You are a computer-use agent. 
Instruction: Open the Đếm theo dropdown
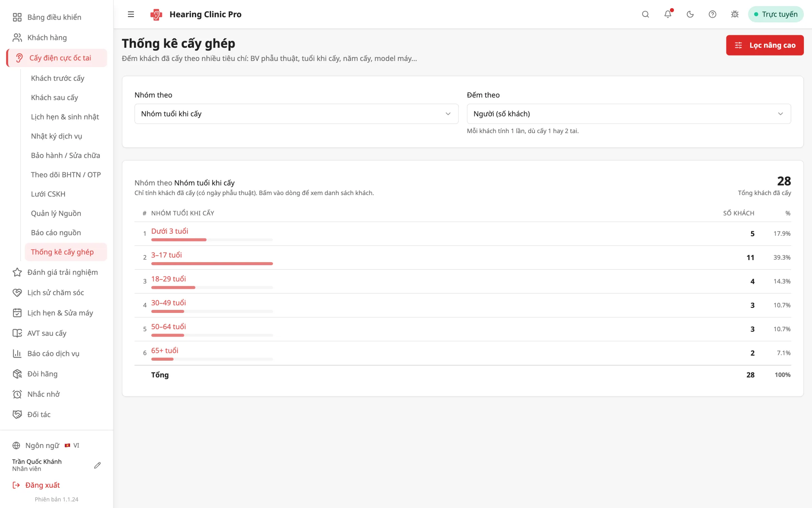629,114
